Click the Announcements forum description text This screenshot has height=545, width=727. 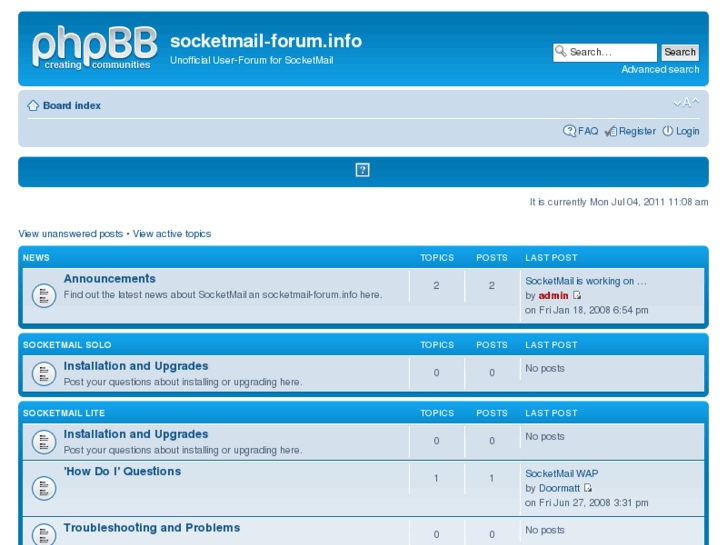click(x=223, y=295)
